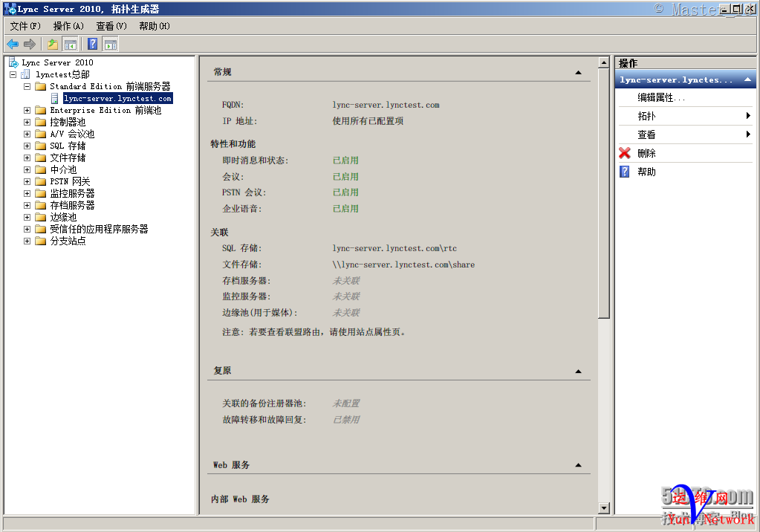Click the 中介池 folder icon
This screenshot has height=532, width=760.
coord(41,169)
